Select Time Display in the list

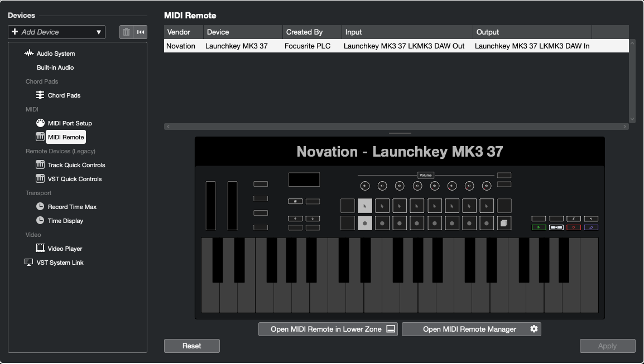[x=65, y=221]
